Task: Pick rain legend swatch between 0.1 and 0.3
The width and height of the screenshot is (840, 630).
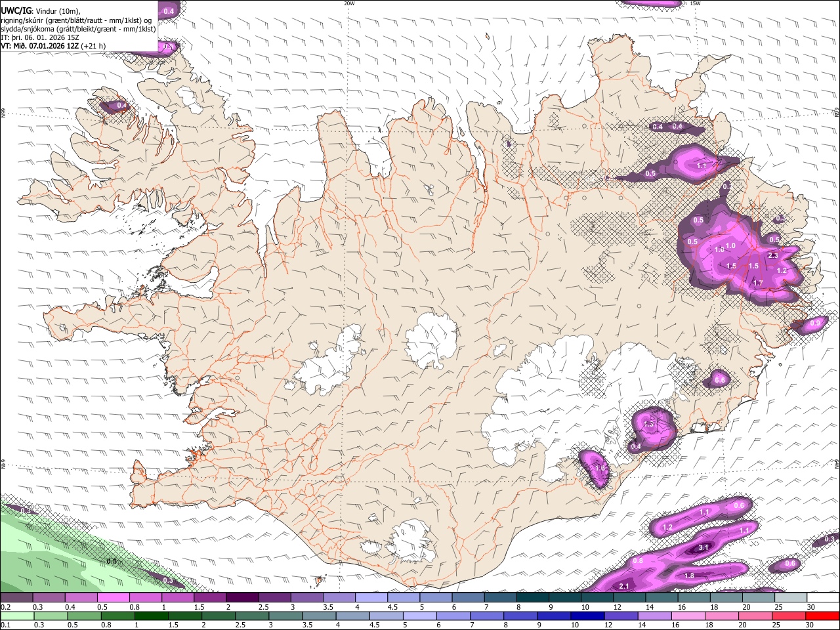Action: click(16, 616)
